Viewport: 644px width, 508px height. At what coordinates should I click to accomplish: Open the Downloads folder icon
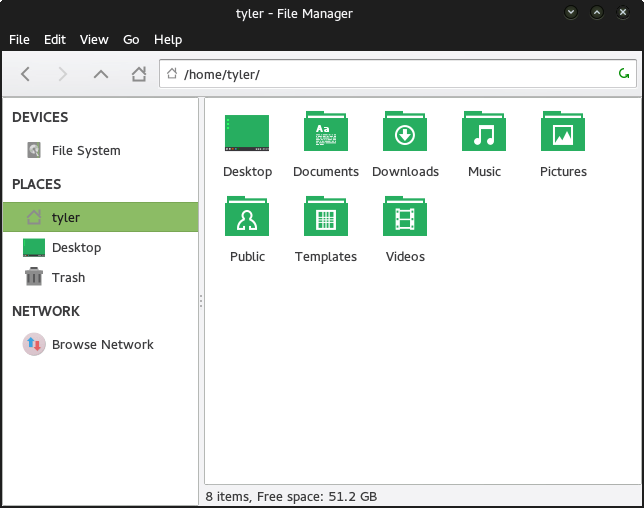pos(405,131)
